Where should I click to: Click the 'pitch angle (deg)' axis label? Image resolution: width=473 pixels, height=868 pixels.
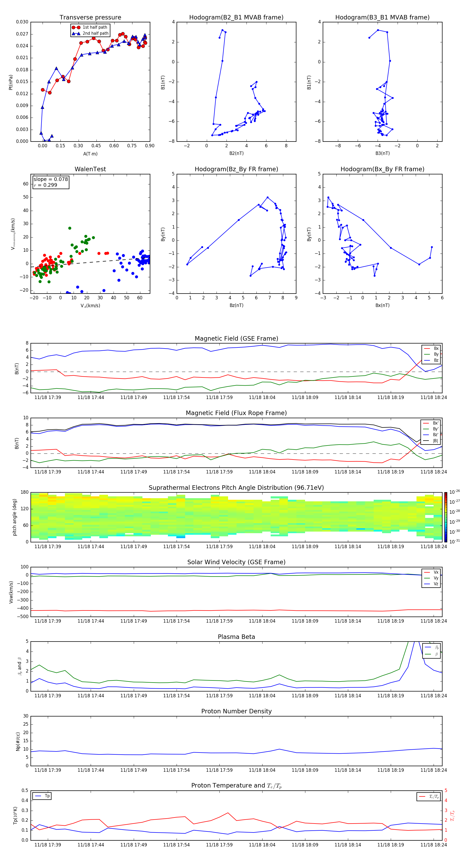pos(14,517)
